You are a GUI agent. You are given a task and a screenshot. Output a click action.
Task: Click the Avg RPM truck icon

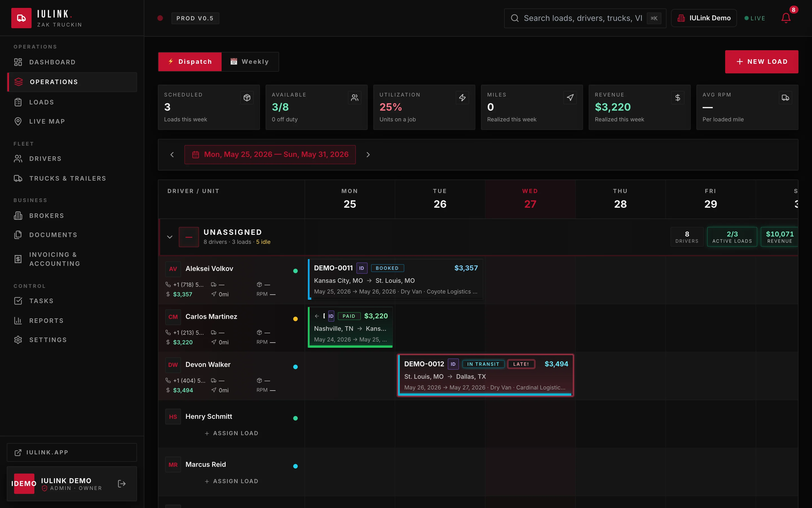coord(785,98)
